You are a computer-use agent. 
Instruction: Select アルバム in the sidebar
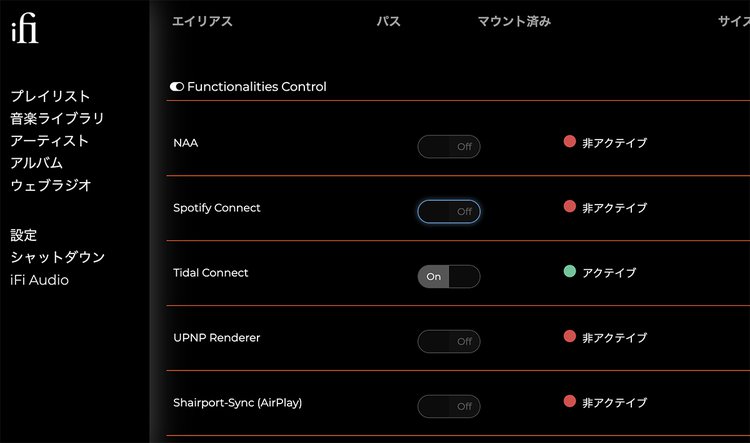click(37, 163)
